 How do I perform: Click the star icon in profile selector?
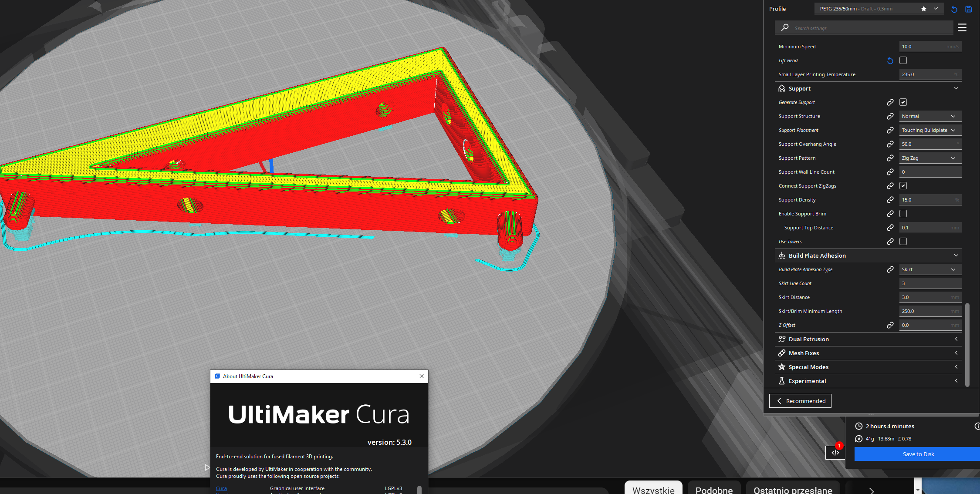(x=923, y=9)
